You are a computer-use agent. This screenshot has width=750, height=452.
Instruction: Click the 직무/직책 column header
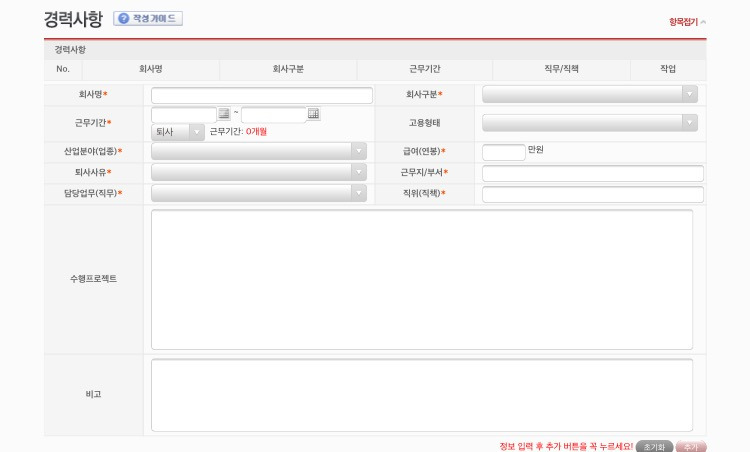point(562,69)
